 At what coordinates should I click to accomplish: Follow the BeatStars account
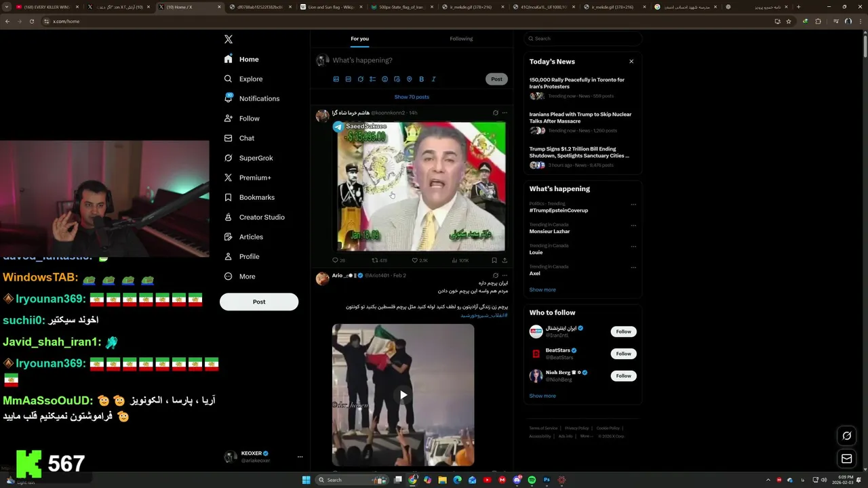click(x=623, y=354)
